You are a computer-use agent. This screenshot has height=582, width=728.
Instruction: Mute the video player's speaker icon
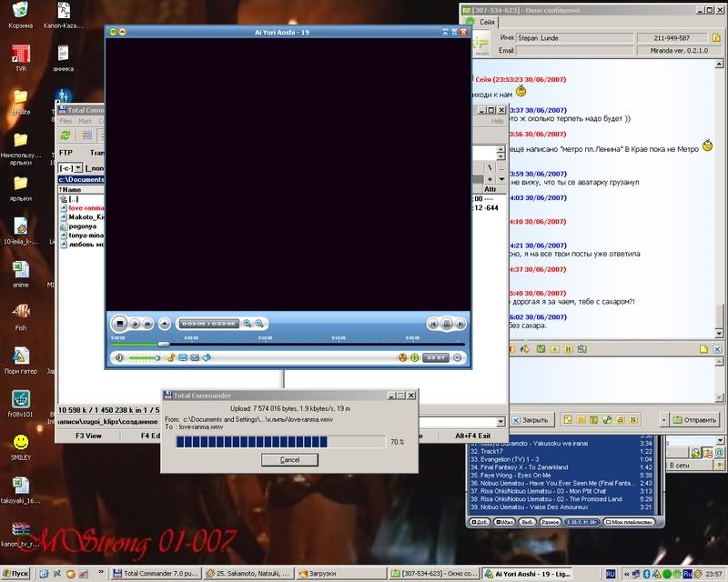(119, 357)
